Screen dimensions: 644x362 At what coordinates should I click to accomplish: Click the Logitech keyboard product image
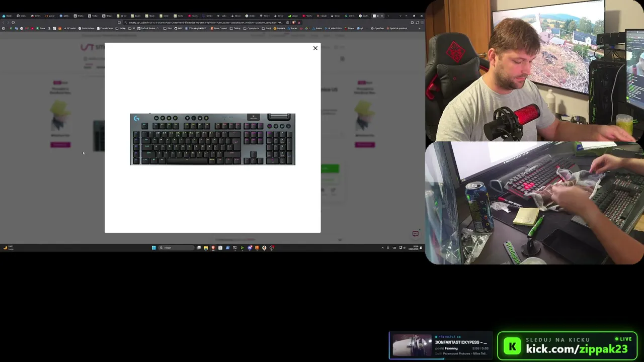point(212,139)
